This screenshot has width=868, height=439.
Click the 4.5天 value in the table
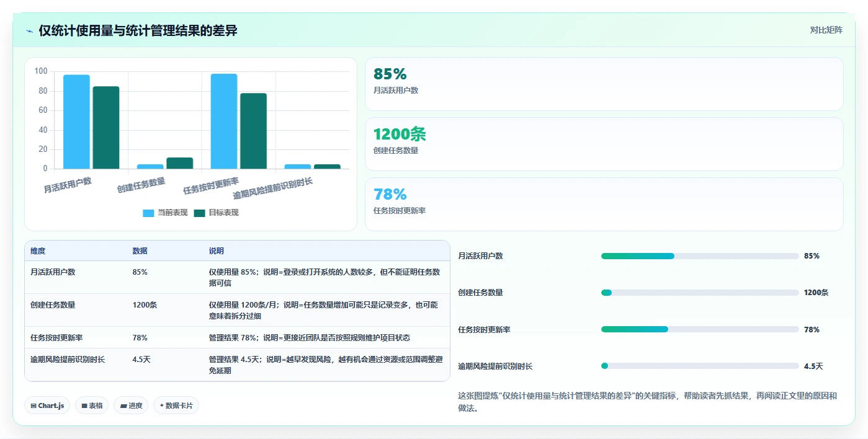(x=142, y=360)
